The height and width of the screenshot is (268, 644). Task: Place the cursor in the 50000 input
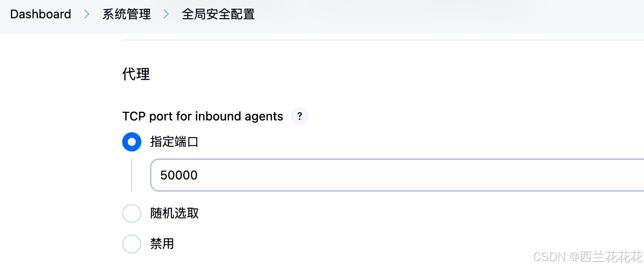262,175
